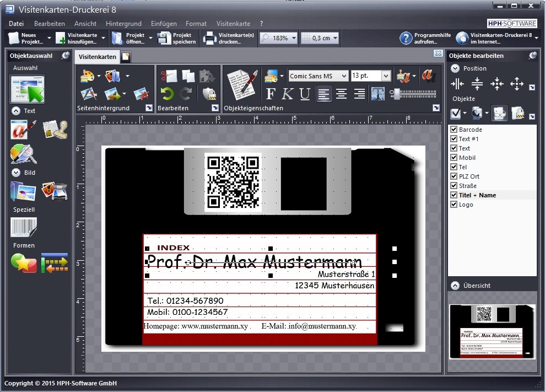545x392 pixels.
Task: Toggle italic K formatting
Action: pos(288,94)
